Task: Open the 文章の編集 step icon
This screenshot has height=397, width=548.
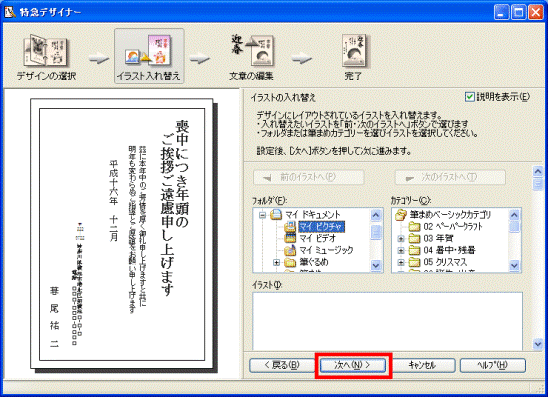Action: (x=252, y=51)
